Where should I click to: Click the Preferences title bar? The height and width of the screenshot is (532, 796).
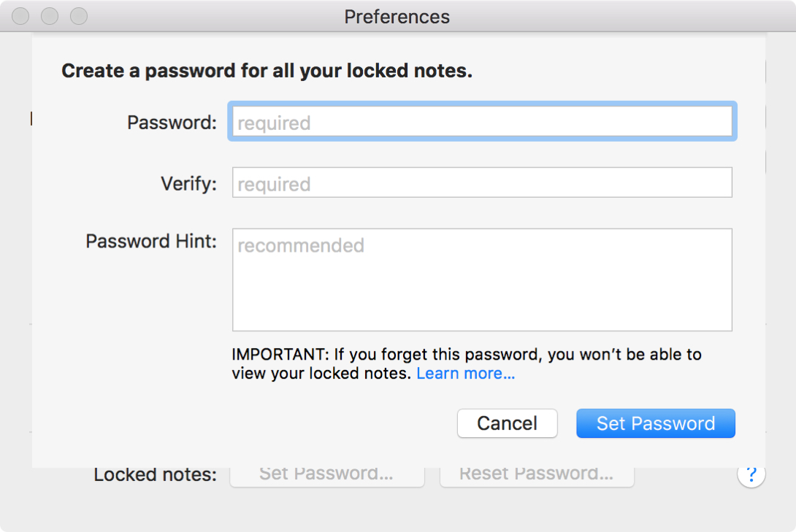pos(397,16)
